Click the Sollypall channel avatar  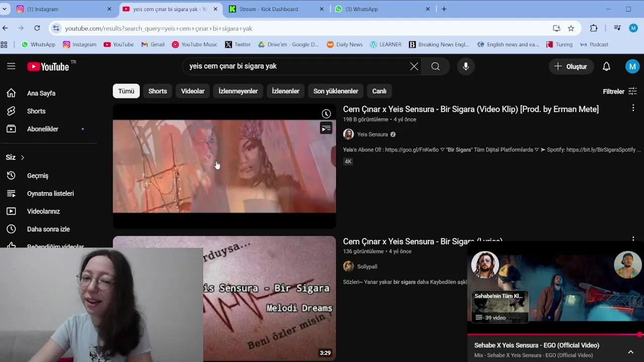click(x=348, y=266)
